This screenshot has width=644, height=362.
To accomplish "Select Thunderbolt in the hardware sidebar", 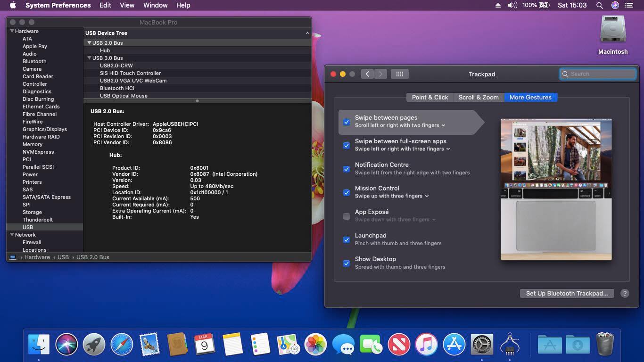I will click(x=38, y=220).
